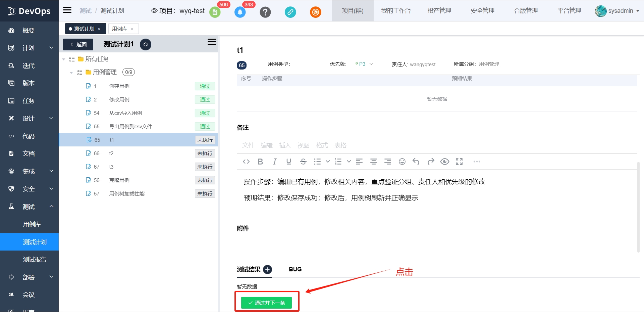Click the 返回 back button
644x312 pixels.
pos(78,44)
